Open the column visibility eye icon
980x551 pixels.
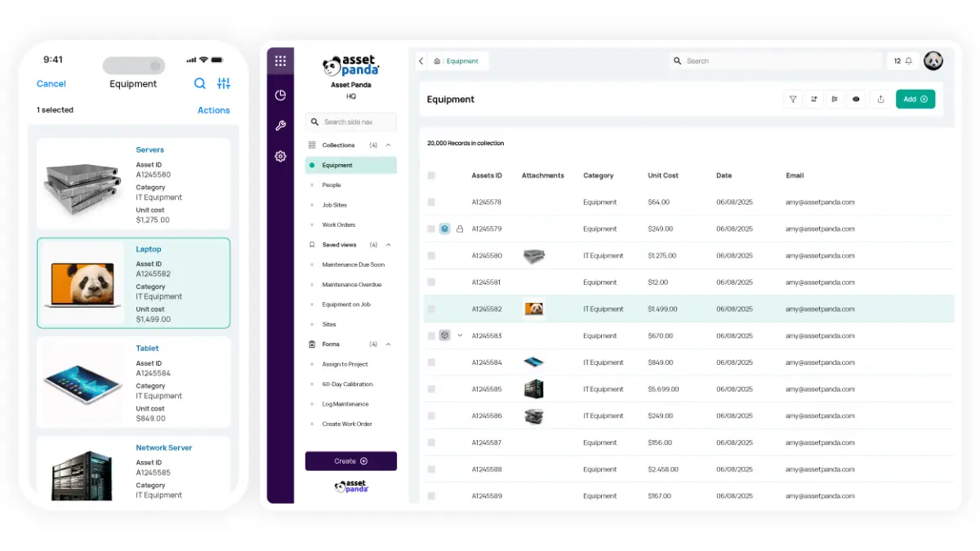point(856,99)
